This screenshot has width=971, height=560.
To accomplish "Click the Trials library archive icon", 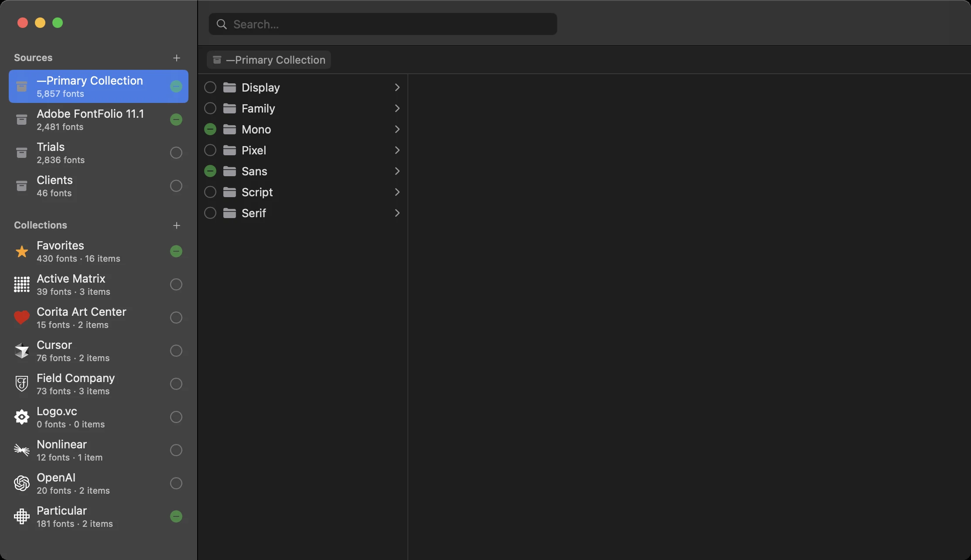I will pos(21,153).
